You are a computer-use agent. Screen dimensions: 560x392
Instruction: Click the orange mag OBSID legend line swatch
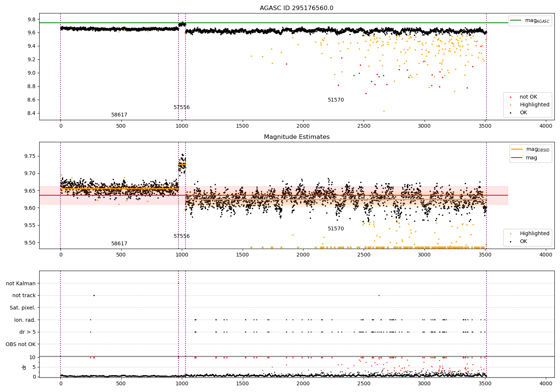pyautogui.click(x=517, y=149)
